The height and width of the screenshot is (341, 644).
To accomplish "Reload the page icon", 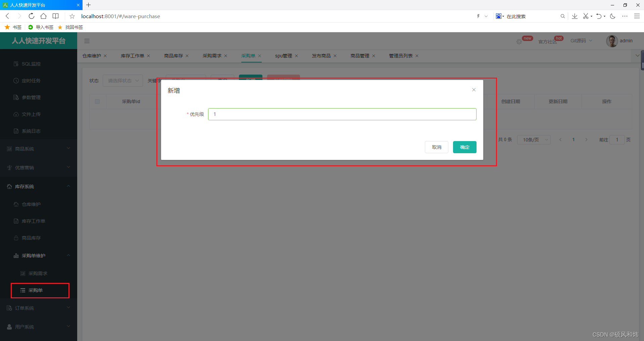I will coord(31,16).
